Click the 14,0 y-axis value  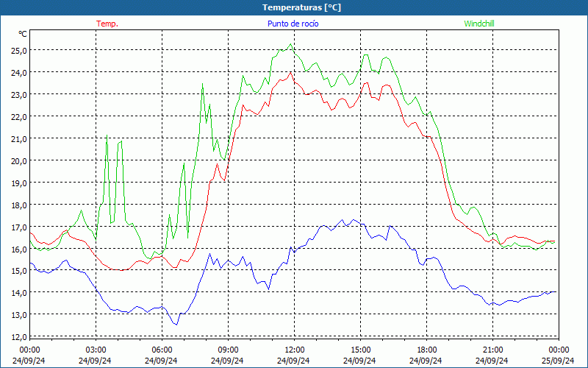(x=18, y=292)
